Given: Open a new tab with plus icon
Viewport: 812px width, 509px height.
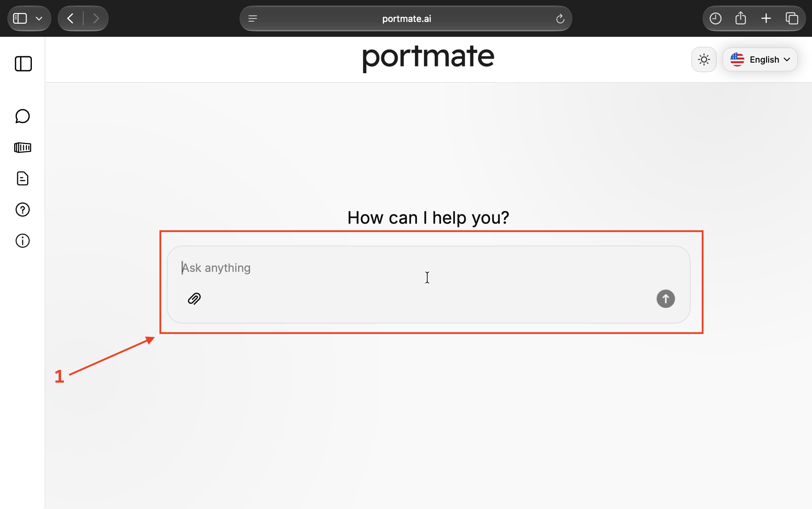Looking at the screenshot, I should (x=766, y=18).
